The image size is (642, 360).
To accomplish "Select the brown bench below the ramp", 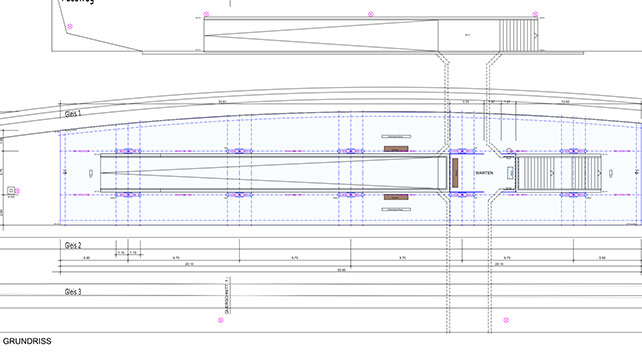I will pos(396,197).
